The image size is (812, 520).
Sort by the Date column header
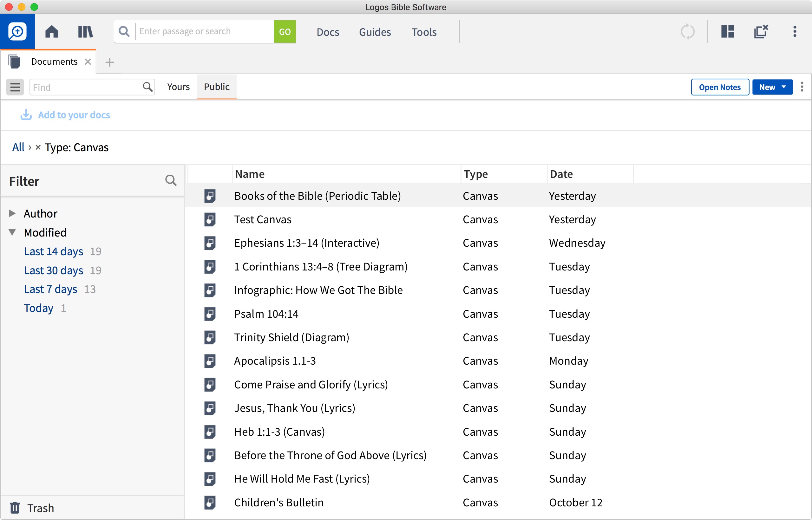coord(590,174)
